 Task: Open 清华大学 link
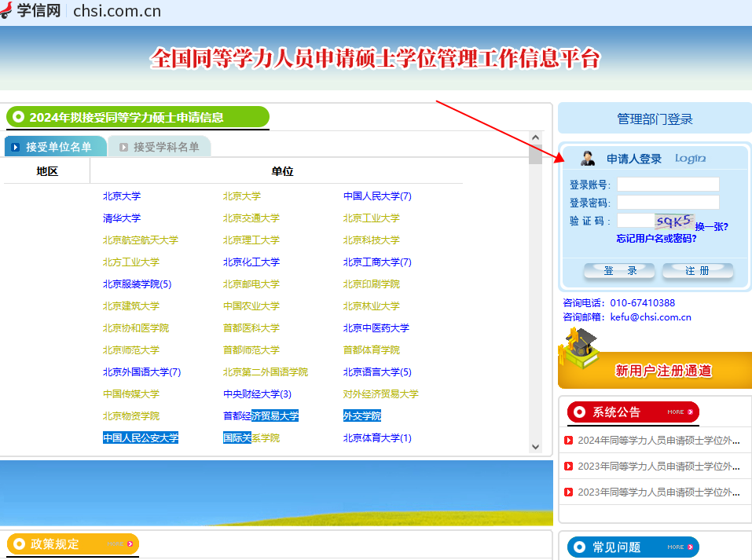pos(122,218)
